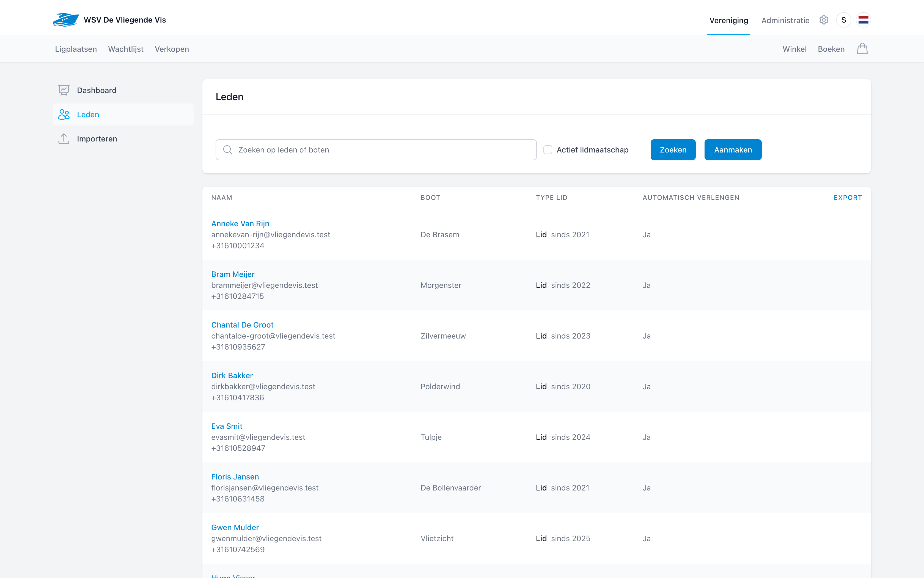Click email brammeijer@vliegendevis.test

pos(264,285)
